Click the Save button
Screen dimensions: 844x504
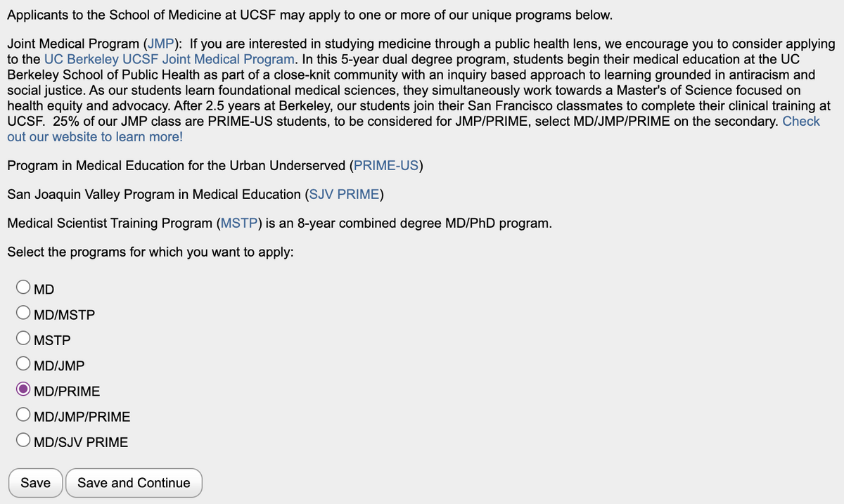point(36,483)
